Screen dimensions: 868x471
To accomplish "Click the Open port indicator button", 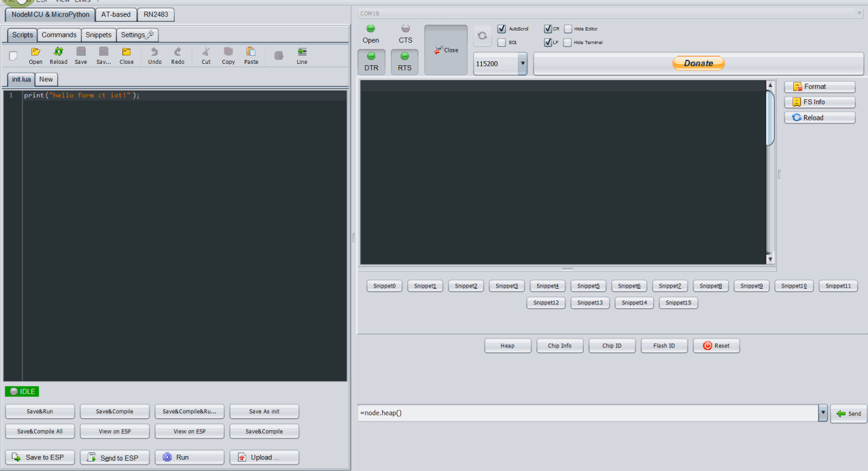I will pyautogui.click(x=371, y=34).
